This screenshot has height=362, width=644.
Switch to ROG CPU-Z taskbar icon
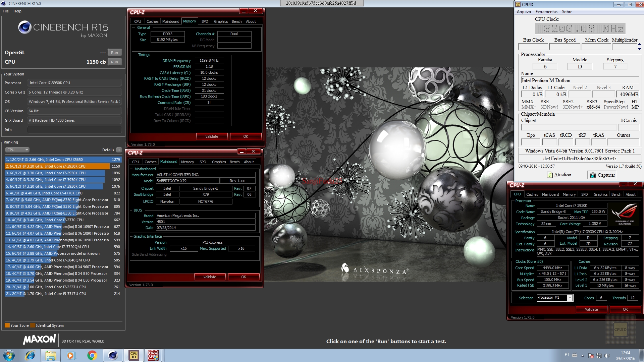click(x=154, y=355)
